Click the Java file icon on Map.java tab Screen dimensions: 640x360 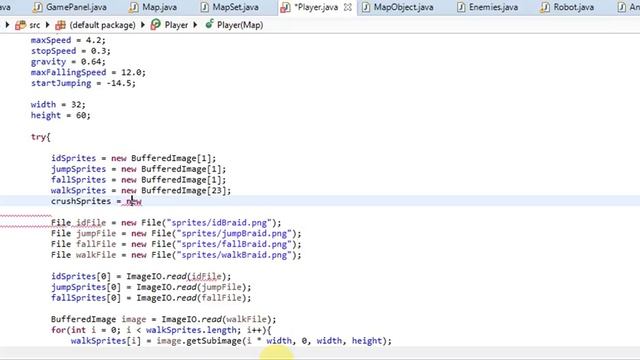point(133,7)
